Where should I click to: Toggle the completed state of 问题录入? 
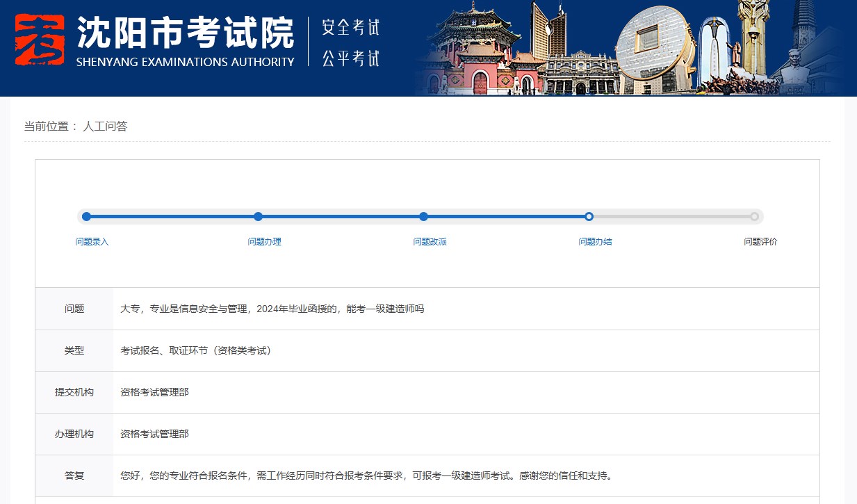point(85,216)
